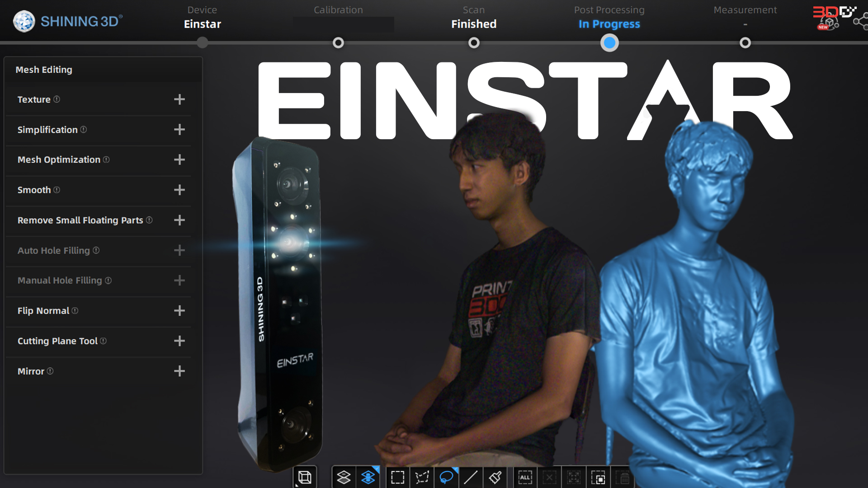
Task: Show info icon beside Smooth
Action: [x=57, y=190]
